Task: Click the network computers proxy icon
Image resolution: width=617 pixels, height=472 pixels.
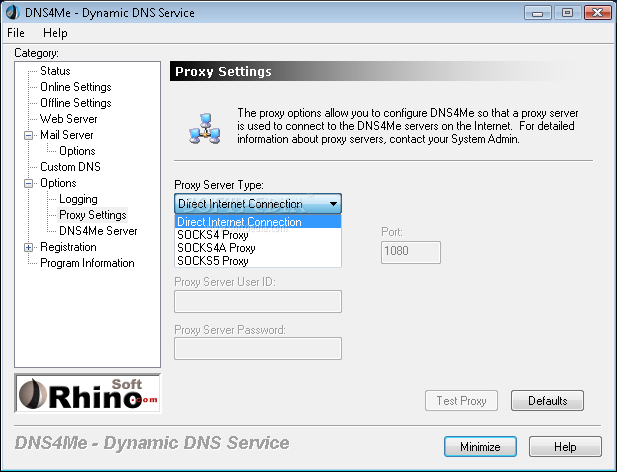Action: click(x=205, y=128)
